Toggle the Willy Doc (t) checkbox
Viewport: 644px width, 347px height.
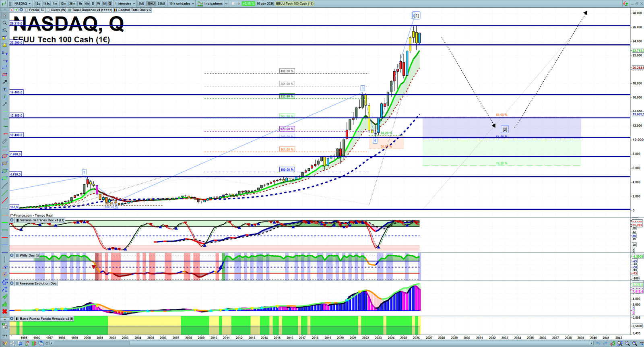coord(17,256)
